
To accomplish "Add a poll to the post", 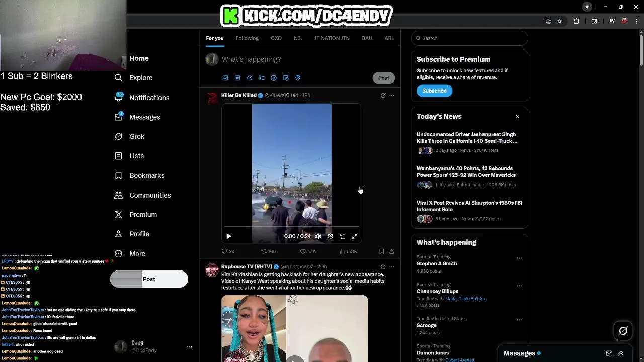I will [262, 78].
